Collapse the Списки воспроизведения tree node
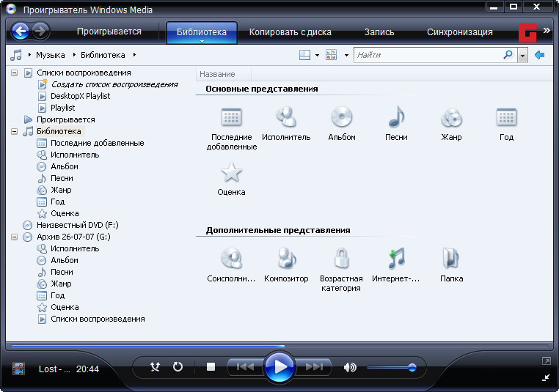 click(x=14, y=73)
